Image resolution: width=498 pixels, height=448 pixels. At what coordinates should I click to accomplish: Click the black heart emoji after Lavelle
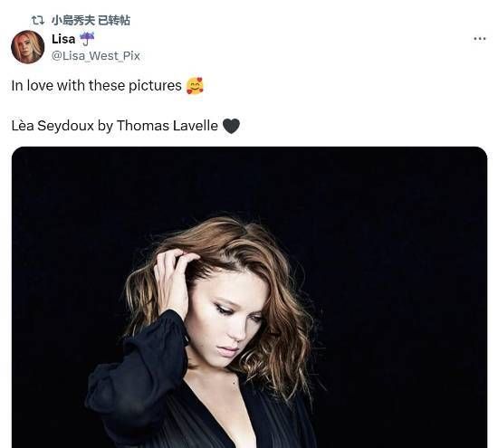tap(231, 126)
